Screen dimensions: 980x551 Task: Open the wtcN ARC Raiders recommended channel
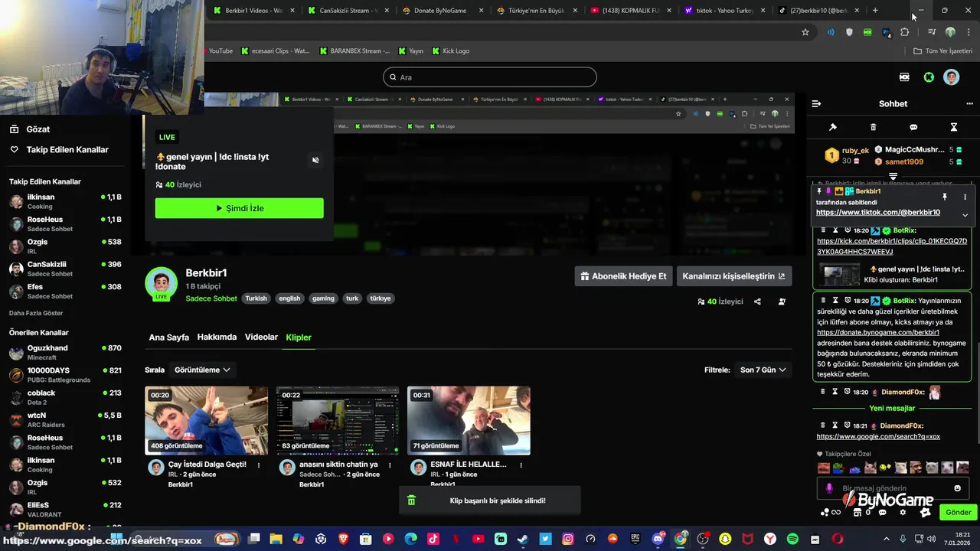coord(65,419)
